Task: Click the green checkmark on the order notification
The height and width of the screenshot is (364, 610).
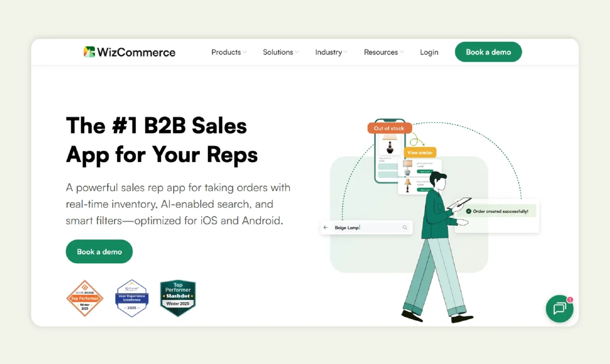Action: click(468, 211)
